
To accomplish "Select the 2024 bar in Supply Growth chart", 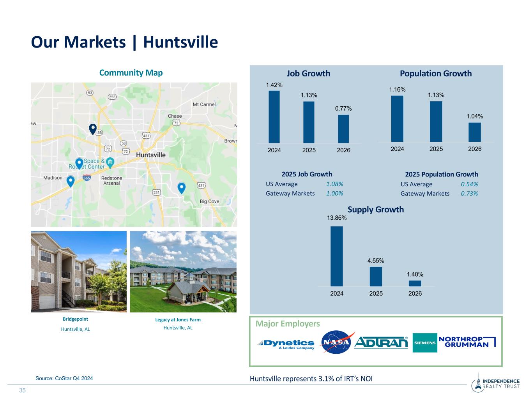I will (337, 256).
